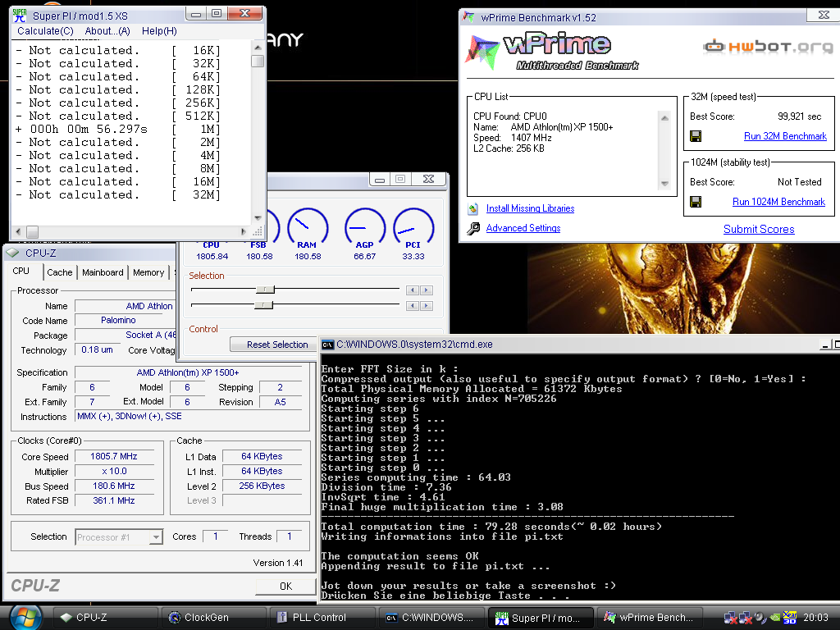Click the lower slider's left arrow in ClockGen
Viewport: 840px width, 630px height.
(x=412, y=306)
